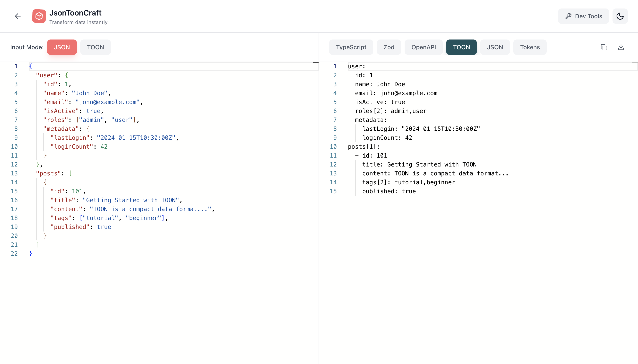Click the back arrow navigation icon
The height and width of the screenshot is (364, 638).
(18, 16)
